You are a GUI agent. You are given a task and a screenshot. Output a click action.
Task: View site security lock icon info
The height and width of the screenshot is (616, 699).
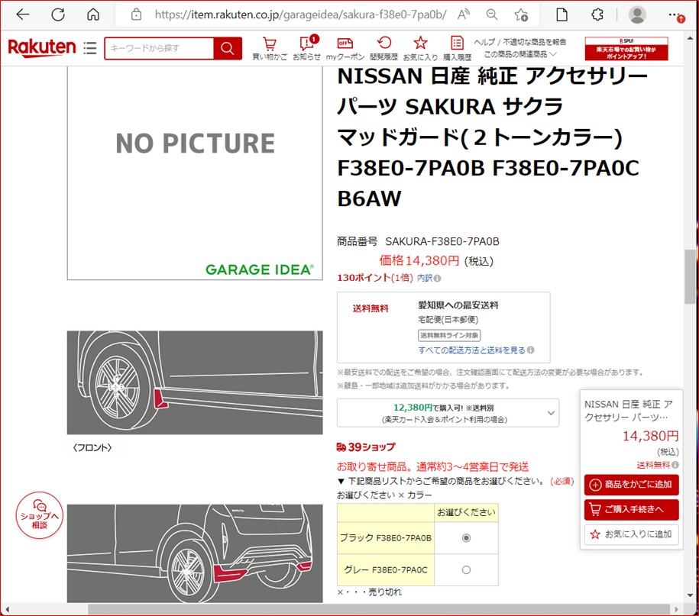pos(137,15)
